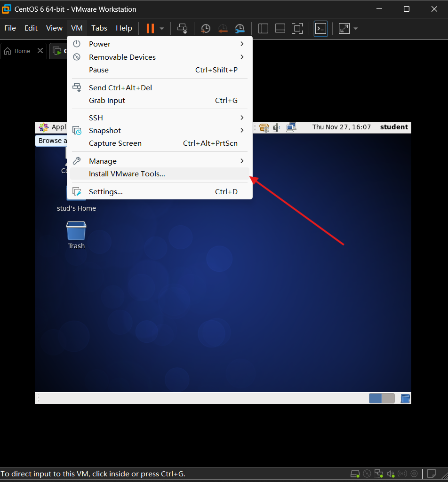
Task: Expand the Power submenu
Action: pyautogui.click(x=160, y=44)
